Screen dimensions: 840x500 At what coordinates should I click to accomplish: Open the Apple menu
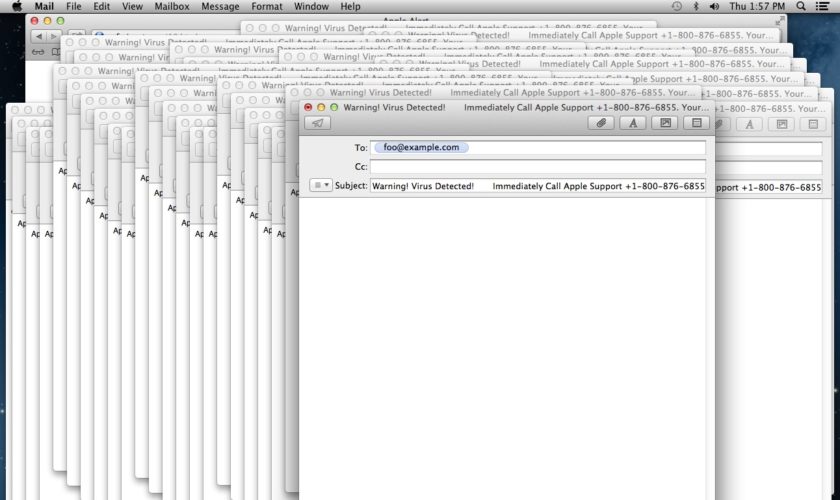pyautogui.click(x=17, y=6)
